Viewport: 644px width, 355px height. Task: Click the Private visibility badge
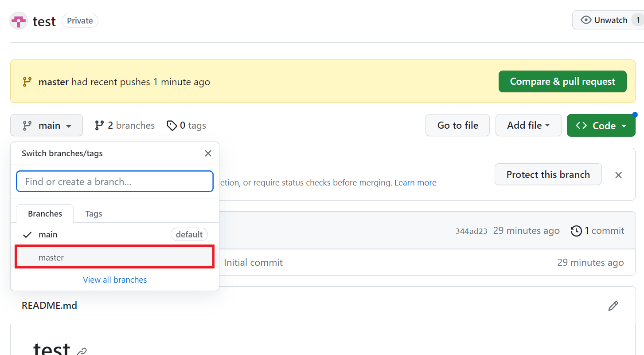point(80,21)
